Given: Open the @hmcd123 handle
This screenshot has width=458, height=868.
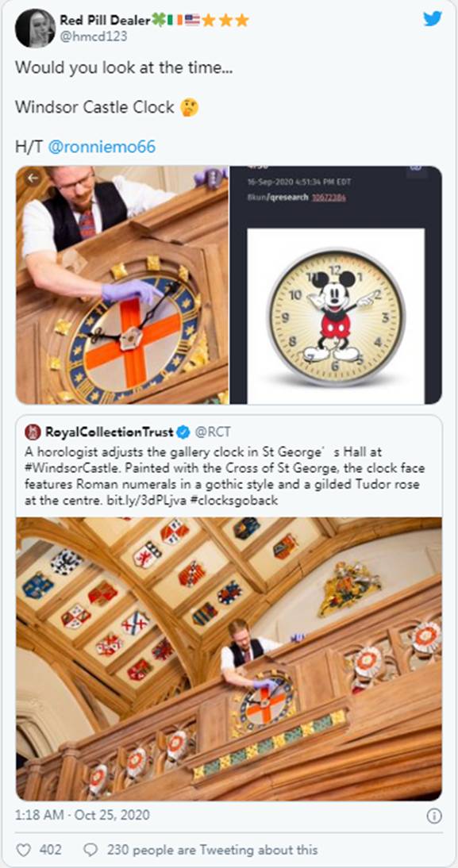Looking at the screenshot, I should coord(93,36).
